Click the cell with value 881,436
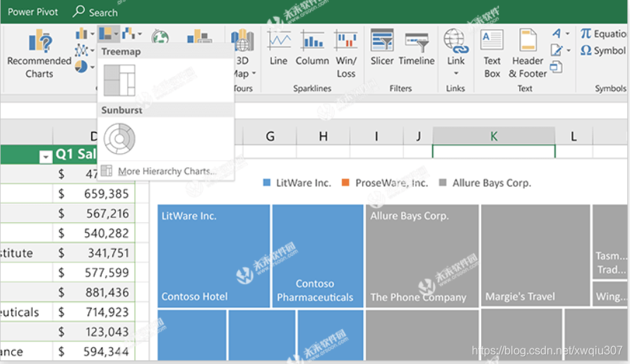 [94, 292]
